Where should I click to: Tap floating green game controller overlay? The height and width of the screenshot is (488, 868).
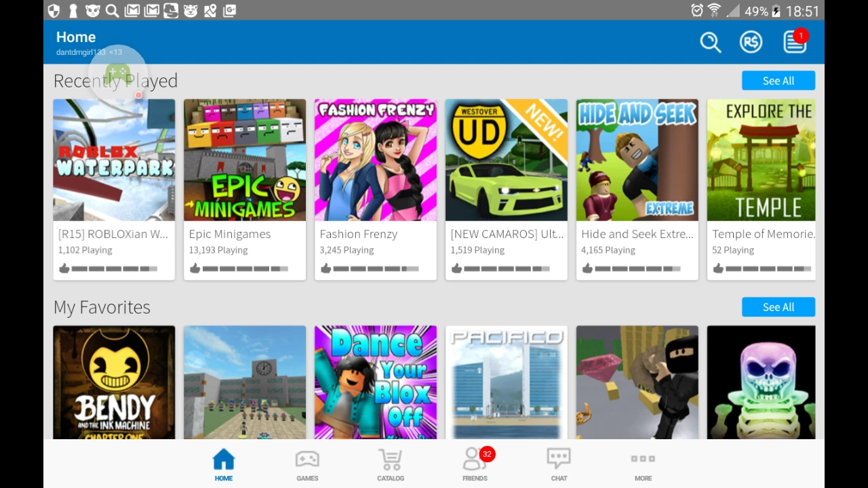117,73
